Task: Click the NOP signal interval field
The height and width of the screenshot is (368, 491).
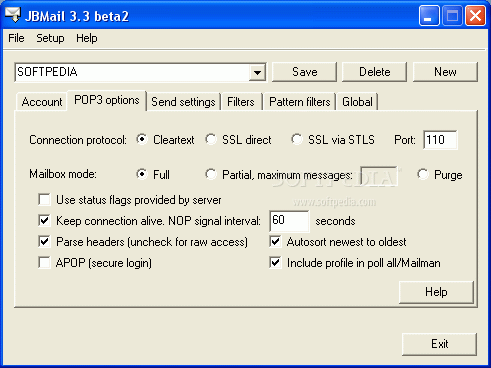Action: point(289,221)
